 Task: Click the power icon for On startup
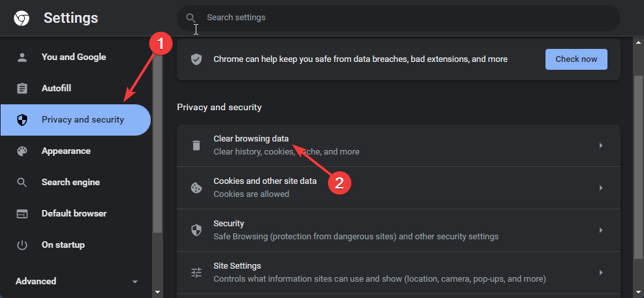click(22, 245)
